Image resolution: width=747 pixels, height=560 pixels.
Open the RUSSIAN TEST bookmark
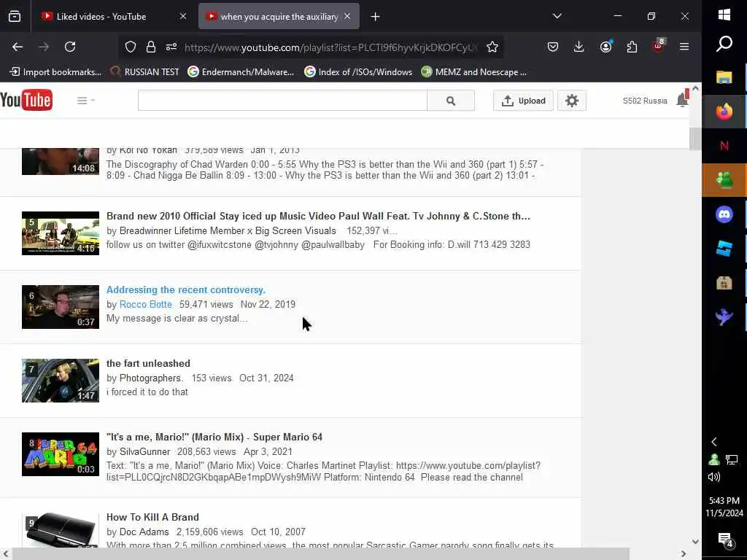coord(145,72)
